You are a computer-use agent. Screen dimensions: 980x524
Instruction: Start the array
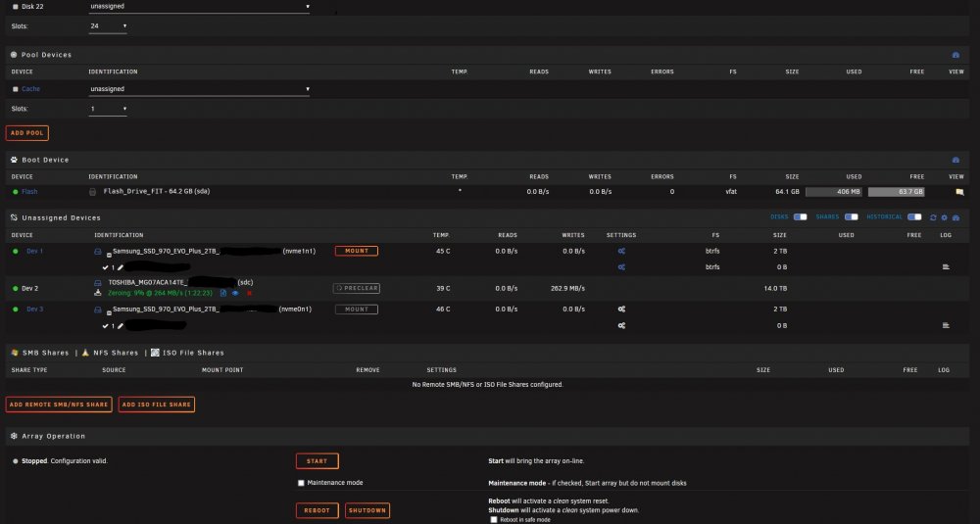click(x=317, y=461)
